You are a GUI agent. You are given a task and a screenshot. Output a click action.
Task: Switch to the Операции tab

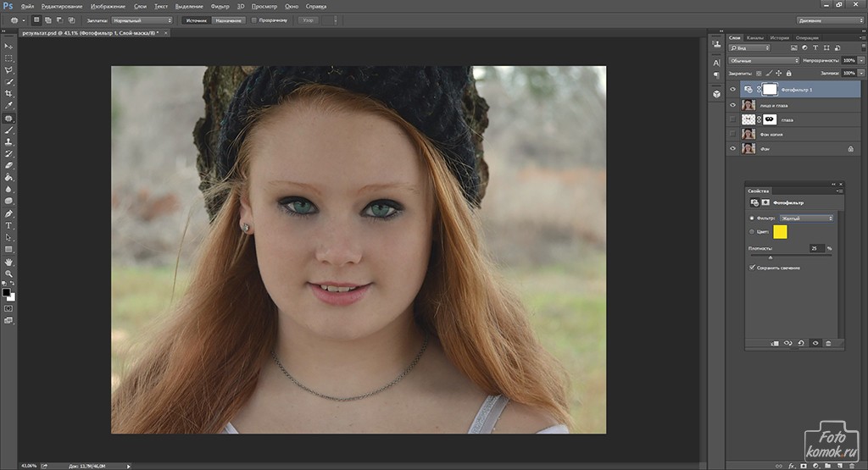pos(807,37)
